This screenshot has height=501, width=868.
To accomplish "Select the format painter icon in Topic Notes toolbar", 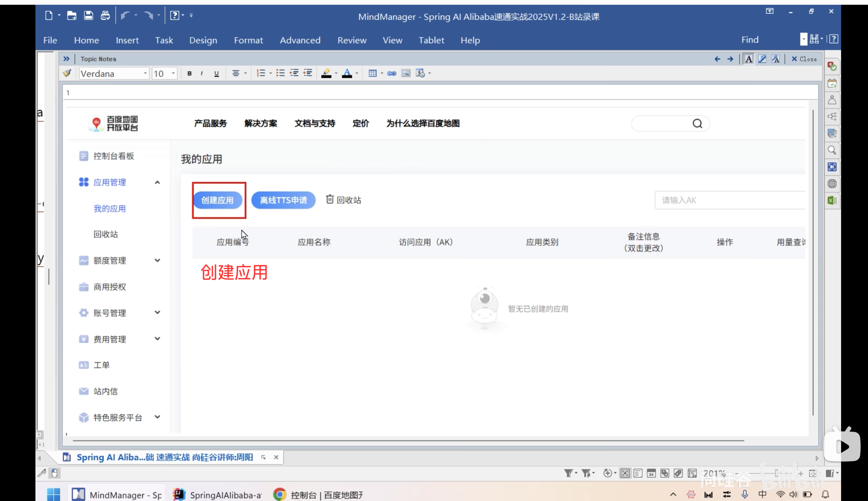I will 67,73.
